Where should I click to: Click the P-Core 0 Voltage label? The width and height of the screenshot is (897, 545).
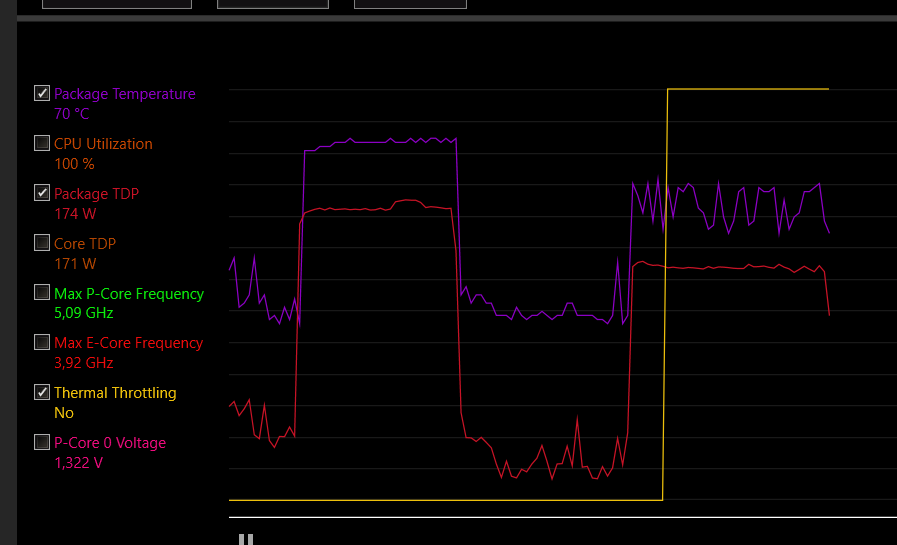110,443
